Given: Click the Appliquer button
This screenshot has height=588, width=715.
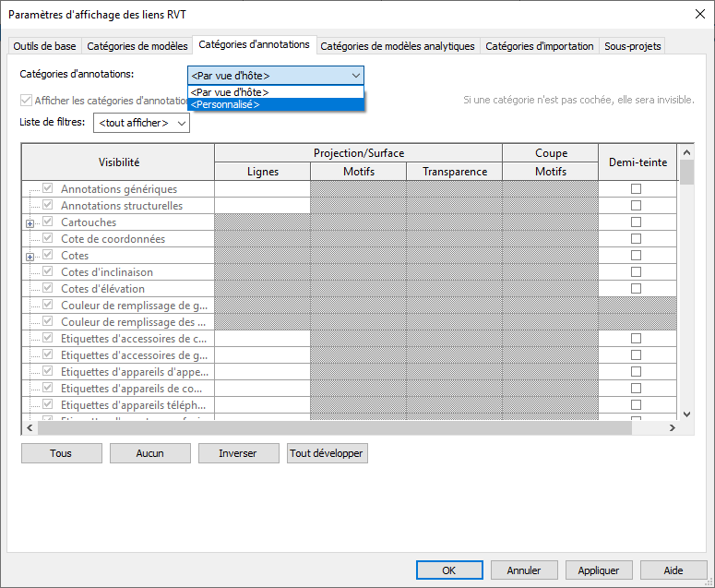Looking at the screenshot, I should pyautogui.click(x=599, y=570).
